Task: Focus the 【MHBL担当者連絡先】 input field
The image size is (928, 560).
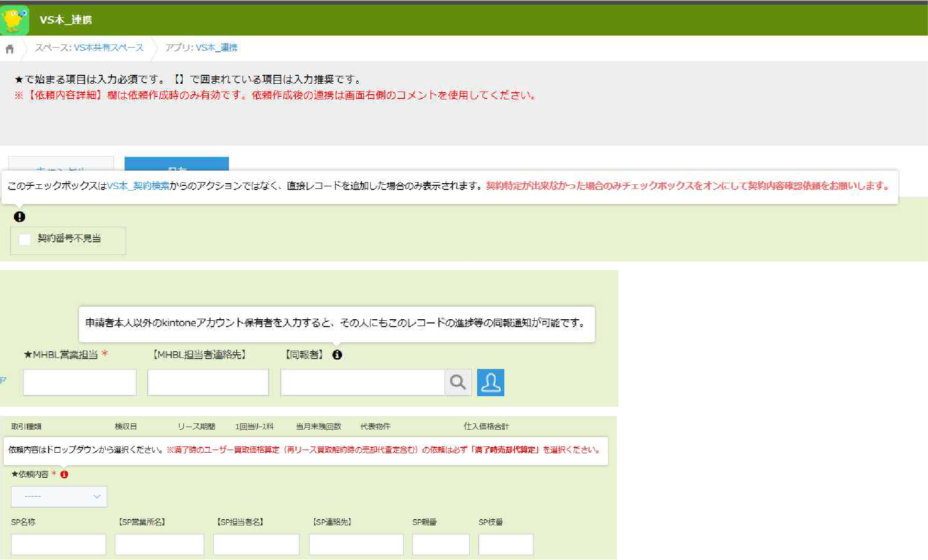Action: (x=208, y=382)
